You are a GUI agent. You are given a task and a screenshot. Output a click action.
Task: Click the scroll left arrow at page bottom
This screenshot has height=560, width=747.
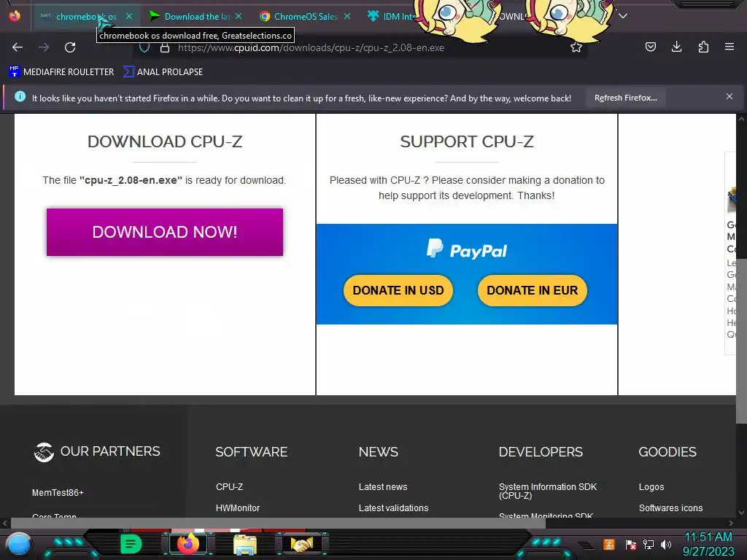5,523
